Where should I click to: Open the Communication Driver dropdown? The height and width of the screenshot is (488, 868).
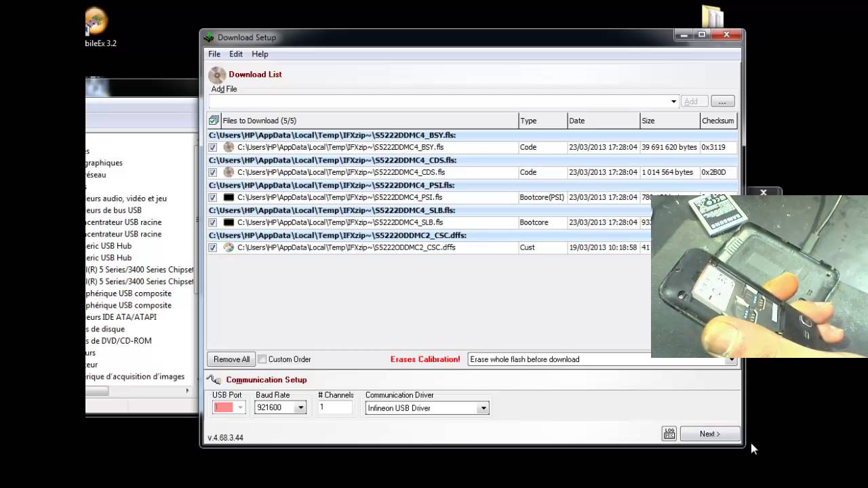point(483,408)
